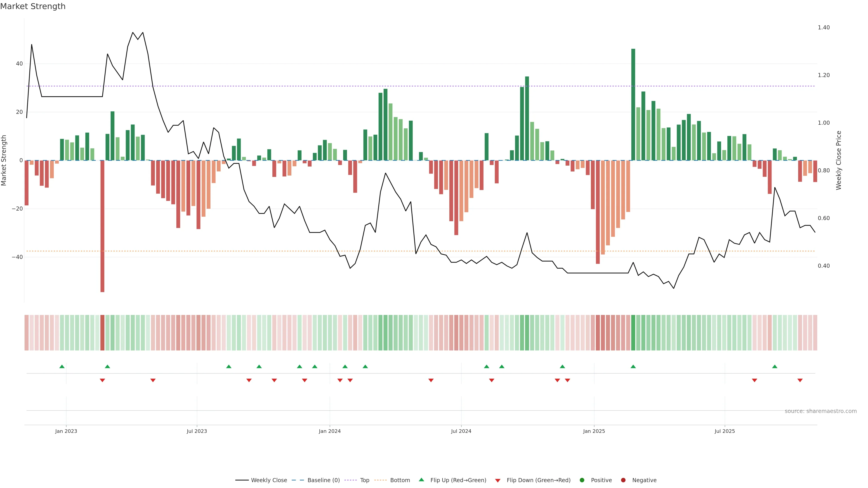This screenshot has width=868, height=488.
Task: Click the Jul 2024 x-axis label
Action: click(x=461, y=432)
